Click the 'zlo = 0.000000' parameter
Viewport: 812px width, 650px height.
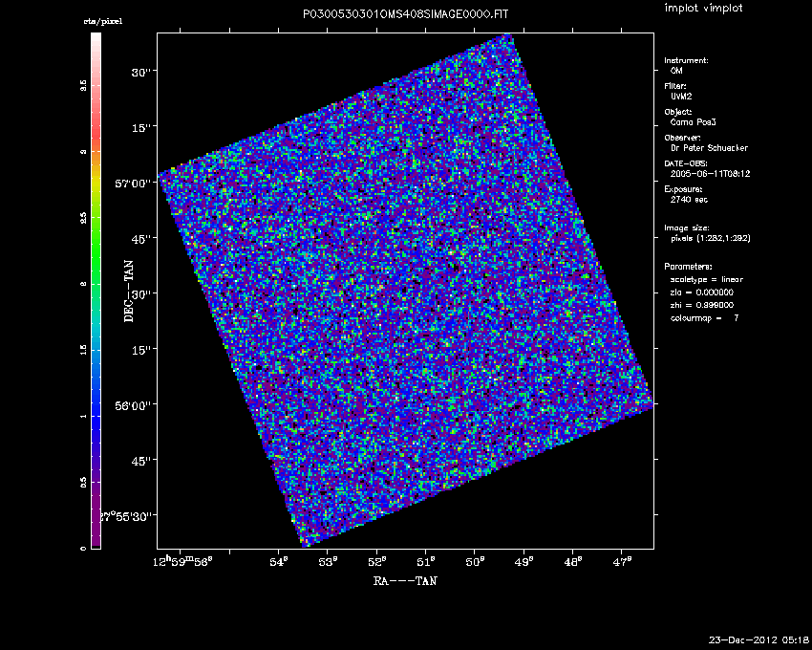click(x=702, y=292)
